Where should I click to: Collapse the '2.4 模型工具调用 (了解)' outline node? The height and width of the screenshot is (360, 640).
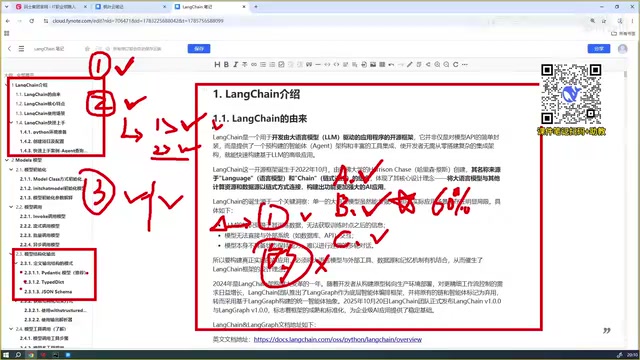tap(11, 329)
